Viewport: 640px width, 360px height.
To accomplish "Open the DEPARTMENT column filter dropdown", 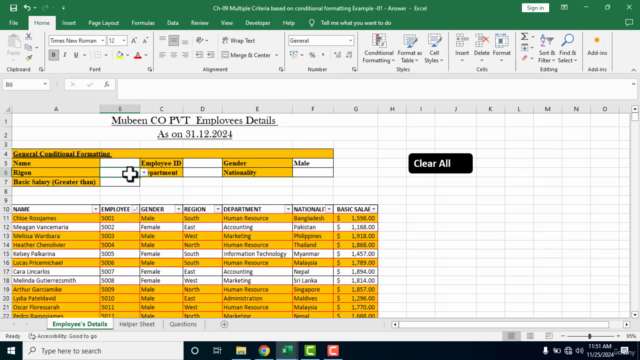I will tap(288, 209).
